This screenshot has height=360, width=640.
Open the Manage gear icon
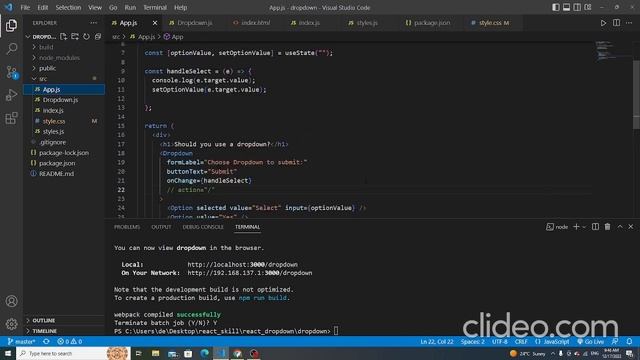(11, 324)
